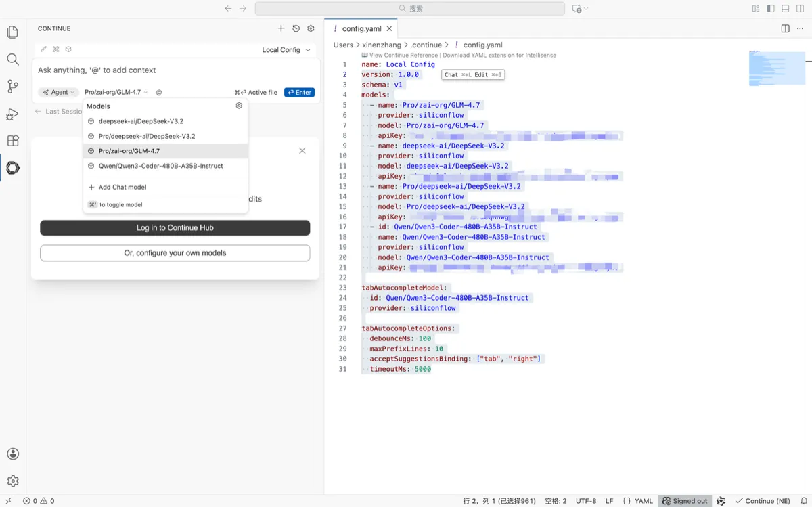Click the pencil rules icon above chat input
The height and width of the screenshot is (507, 812).
[44, 49]
